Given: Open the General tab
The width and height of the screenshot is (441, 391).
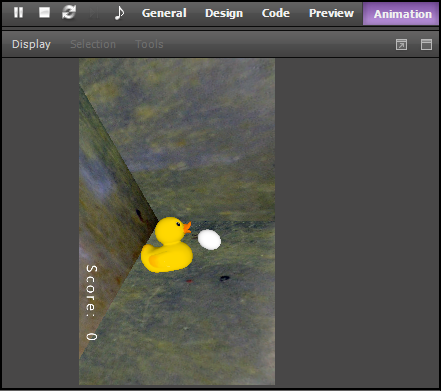Looking at the screenshot, I should click(164, 13).
